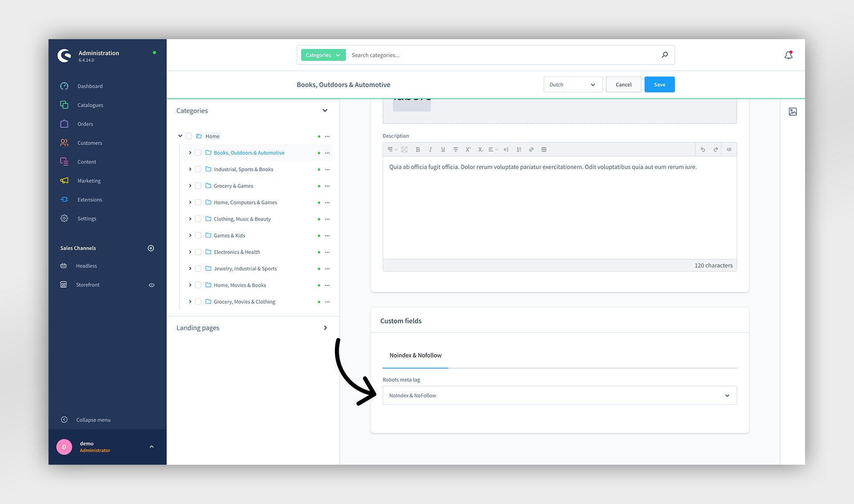The image size is (854, 504).
Task: Open the Content sidebar icon
Action: click(x=64, y=161)
